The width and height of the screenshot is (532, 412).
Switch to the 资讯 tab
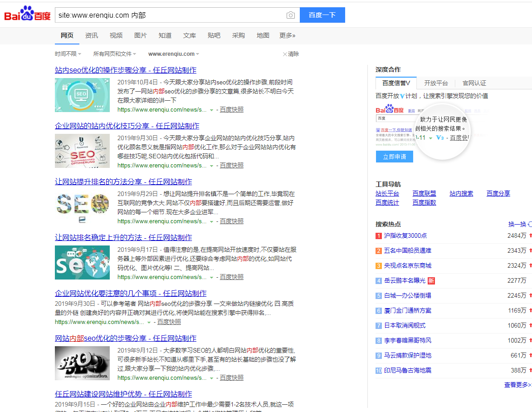coord(92,35)
